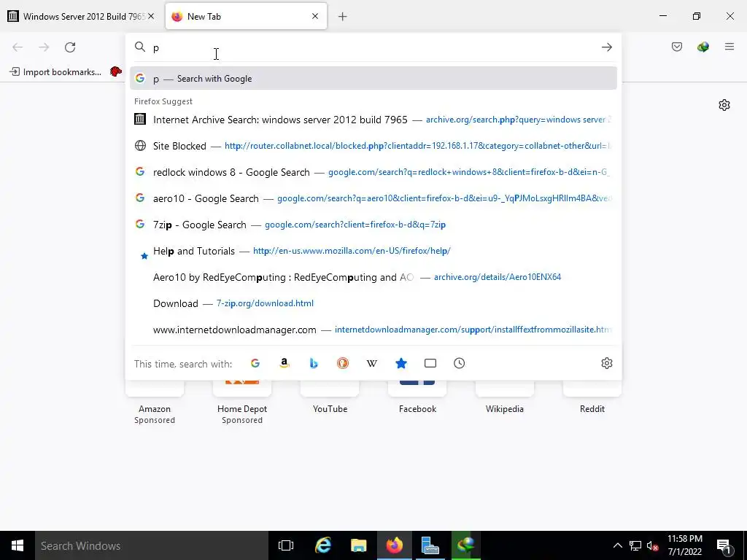Click Import bookmarks button
This screenshot has height=560, width=747.
point(55,72)
